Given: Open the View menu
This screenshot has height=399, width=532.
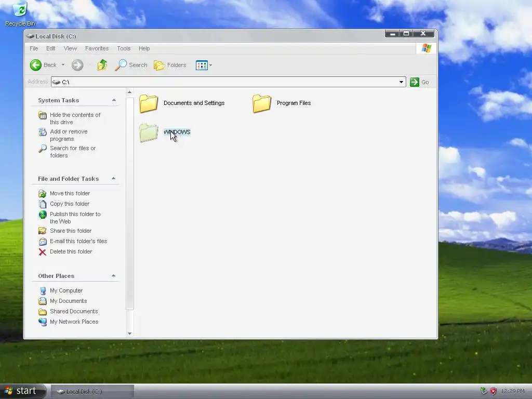Looking at the screenshot, I should click(70, 48).
